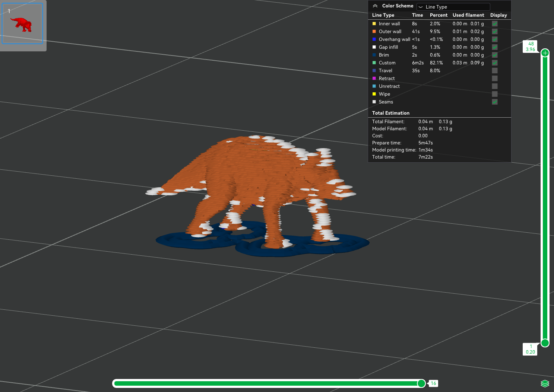Select the plate 1 thumbnail
554x392 pixels.
23,24
